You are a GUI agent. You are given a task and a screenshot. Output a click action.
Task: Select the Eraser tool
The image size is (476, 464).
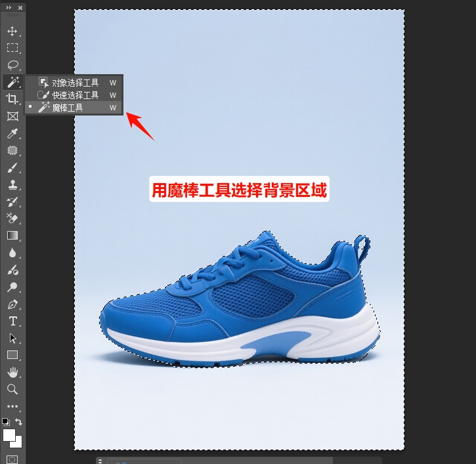point(12,218)
